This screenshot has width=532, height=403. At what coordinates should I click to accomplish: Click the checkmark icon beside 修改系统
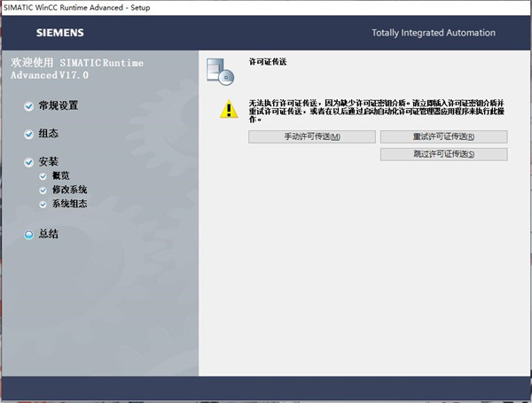43,190
